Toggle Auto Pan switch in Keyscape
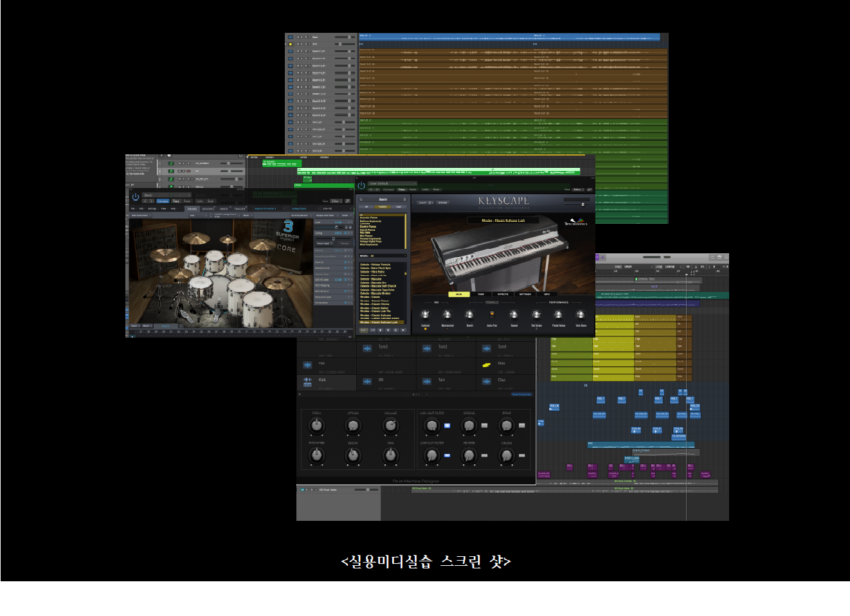This screenshot has width=850, height=616. (493, 314)
